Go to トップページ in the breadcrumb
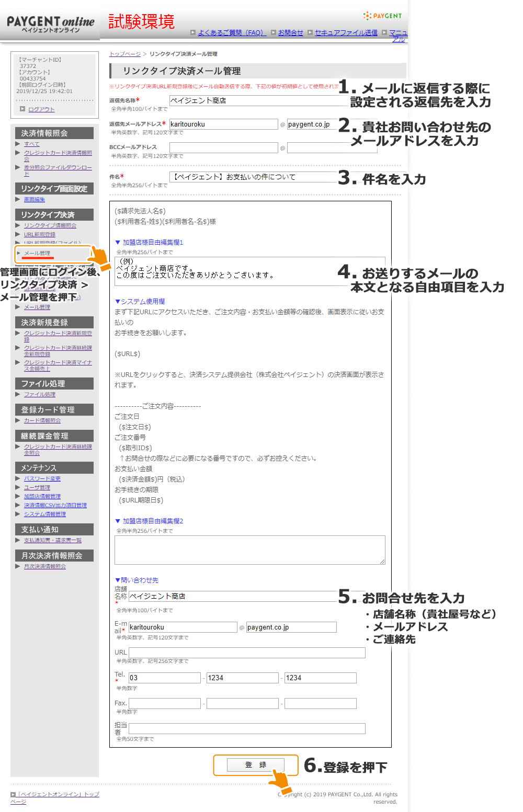Viewport: 523px width, 812px height. tap(125, 54)
